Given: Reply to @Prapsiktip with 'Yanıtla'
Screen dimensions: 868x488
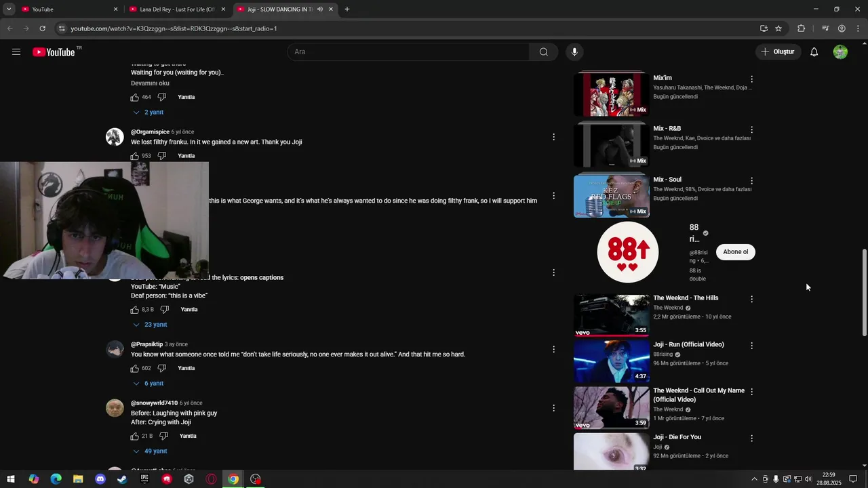Looking at the screenshot, I should (186, 369).
